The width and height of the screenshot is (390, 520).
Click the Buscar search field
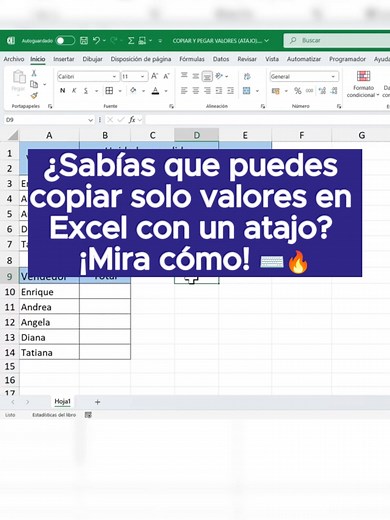337,40
